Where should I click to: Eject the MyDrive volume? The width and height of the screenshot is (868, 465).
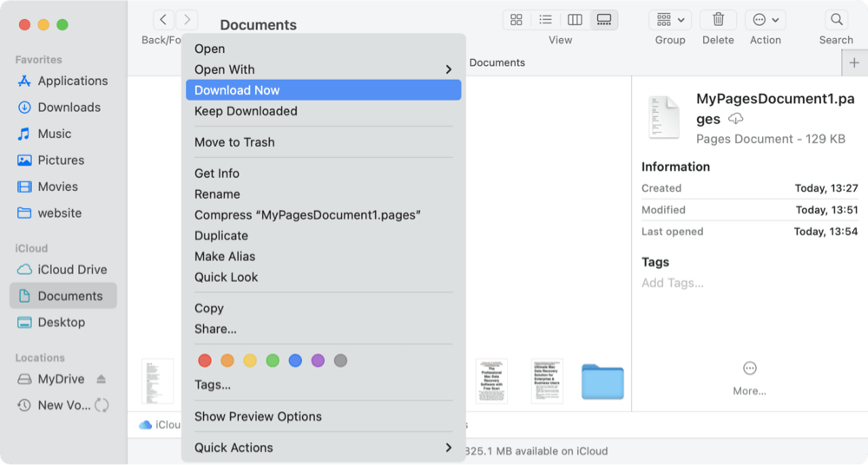click(x=102, y=379)
